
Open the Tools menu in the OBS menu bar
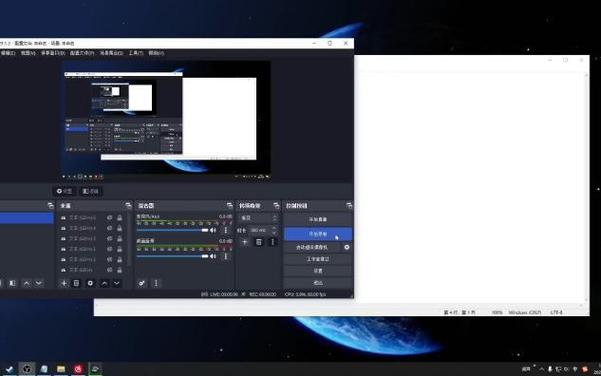pyautogui.click(x=136, y=53)
